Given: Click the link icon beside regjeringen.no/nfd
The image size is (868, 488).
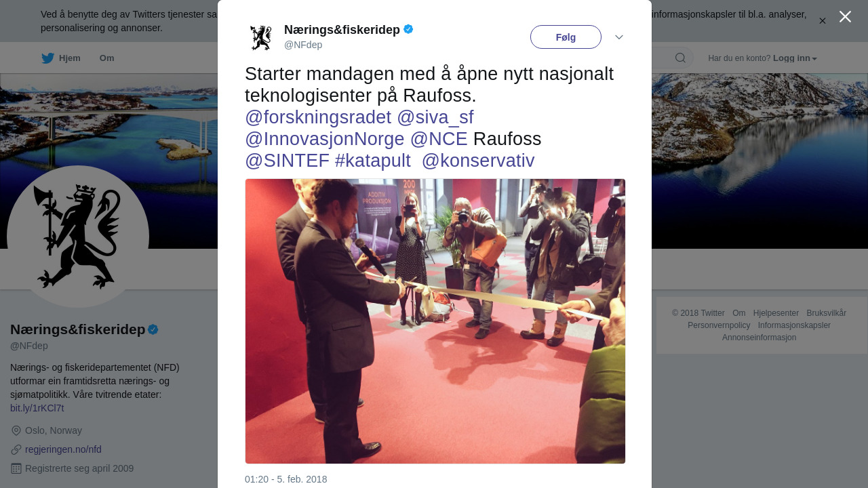Looking at the screenshot, I should (16, 449).
